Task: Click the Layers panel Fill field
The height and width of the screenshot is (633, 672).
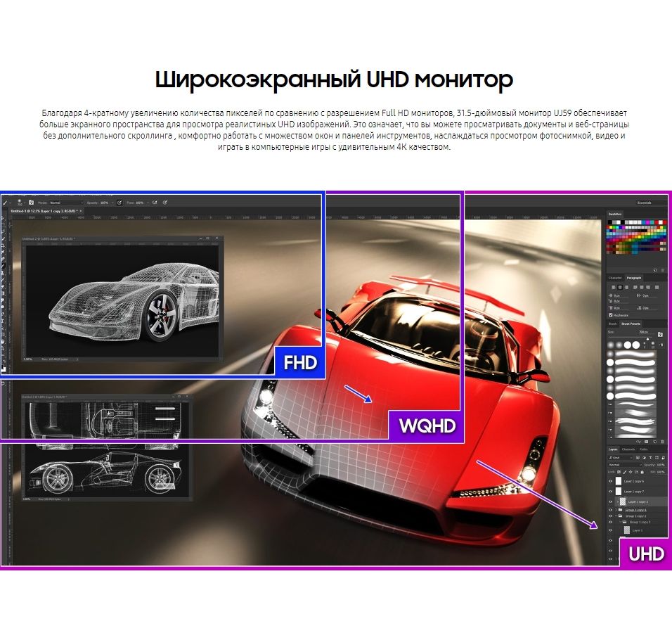Action: [661, 472]
